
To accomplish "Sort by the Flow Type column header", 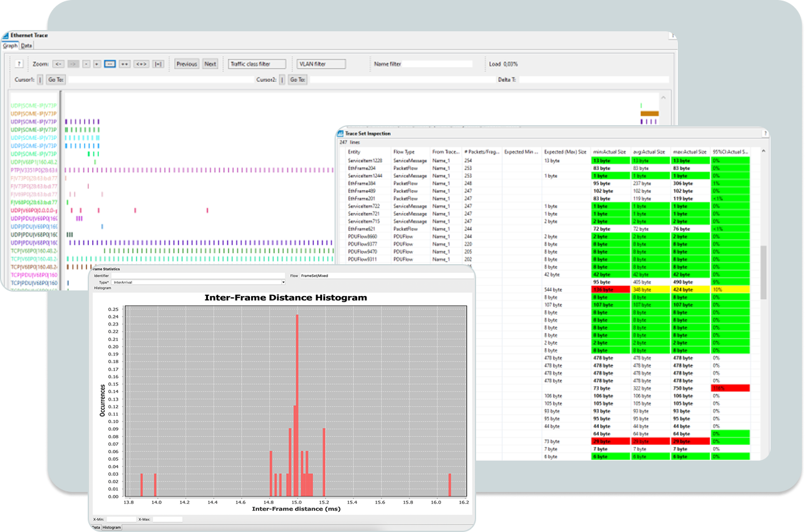I will tap(403, 151).
